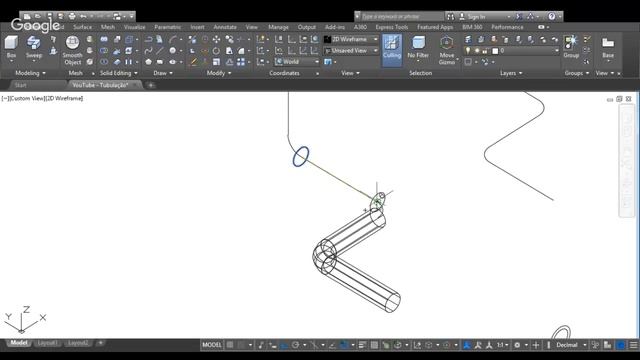Click the Open file icon in quick access toolbar
This screenshot has height=360, width=640.
tap(38, 16)
